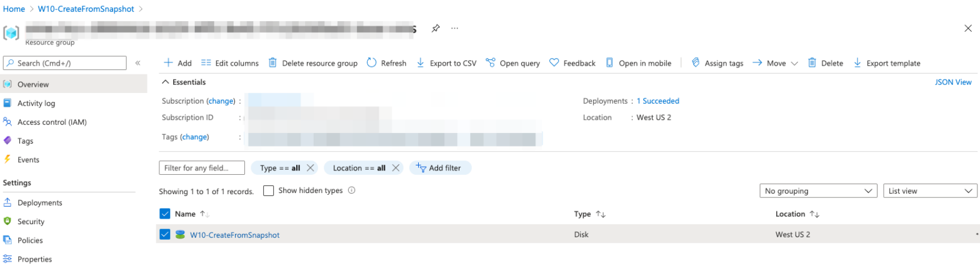This screenshot has height=266, width=980.
Task: Click the Open in mobile icon
Action: [x=609, y=63]
